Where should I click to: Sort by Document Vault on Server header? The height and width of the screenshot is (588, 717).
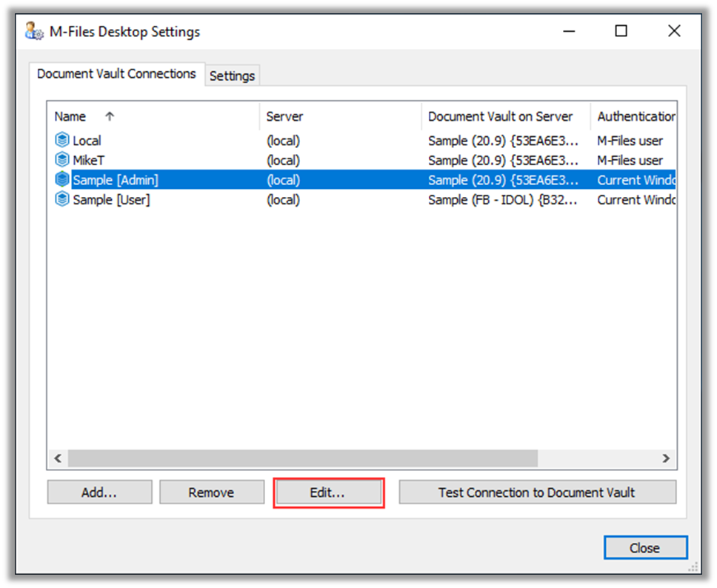pyautogui.click(x=506, y=116)
